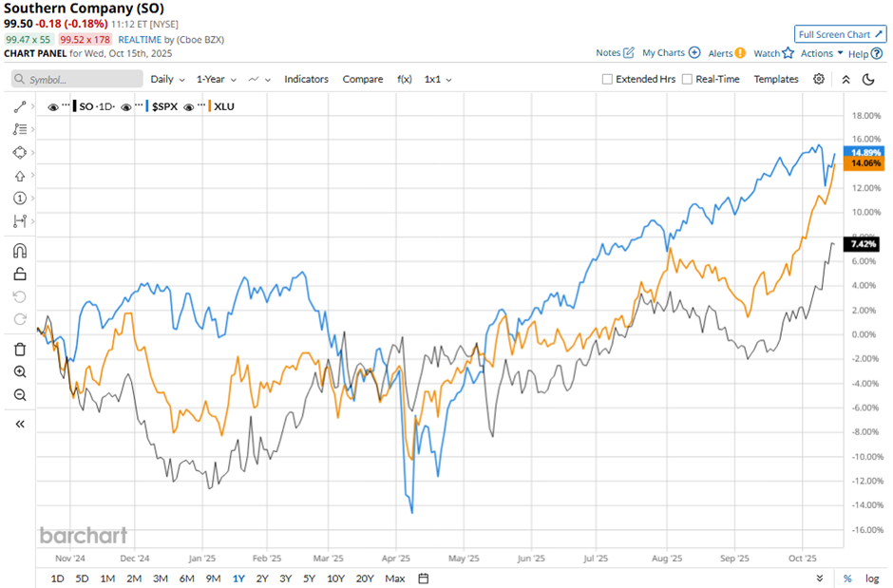The width and height of the screenshot is (893, 588).
Task: Open the Notes editor
Action: point(615,53)
